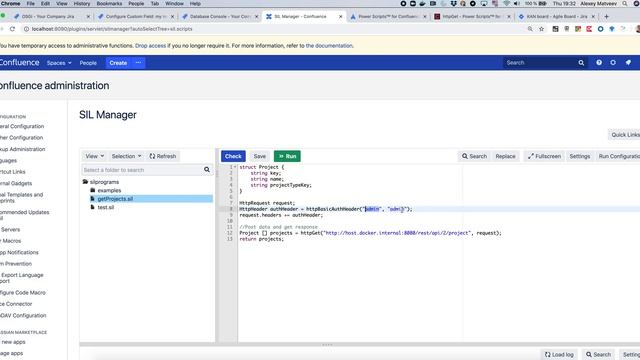
Task: Open the Selection dropdown
Action: (x=127, y=156)
